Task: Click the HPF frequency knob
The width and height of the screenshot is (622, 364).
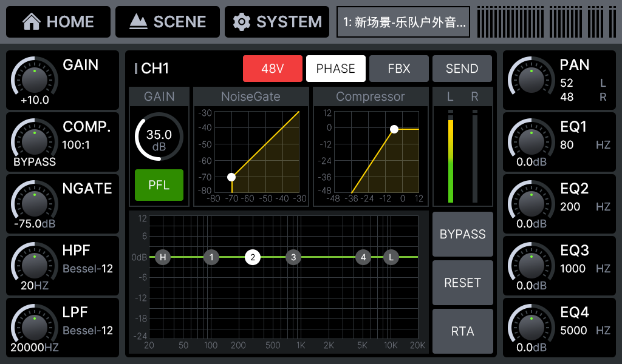Action: pos(33,263)
